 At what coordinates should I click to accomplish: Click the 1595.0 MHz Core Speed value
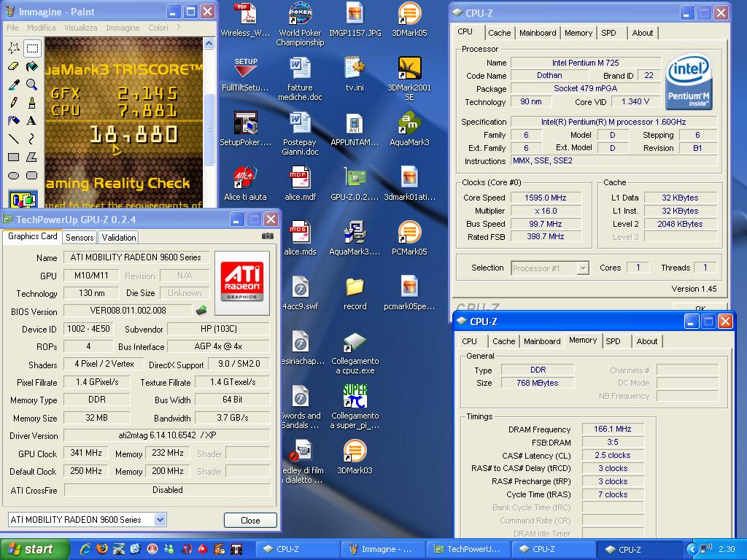(546, 198)
